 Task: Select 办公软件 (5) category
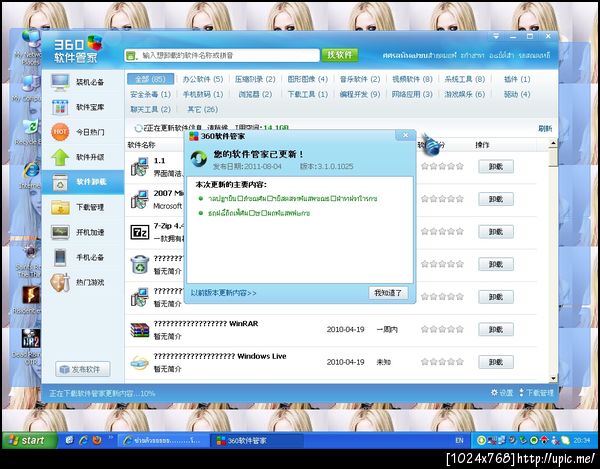click(x=203, y=79)
